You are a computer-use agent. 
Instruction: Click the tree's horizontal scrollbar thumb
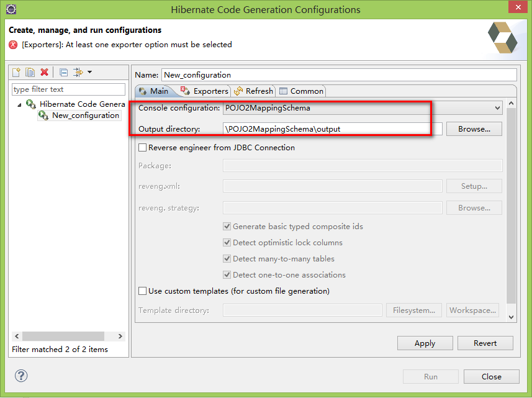tap(63, 337)
